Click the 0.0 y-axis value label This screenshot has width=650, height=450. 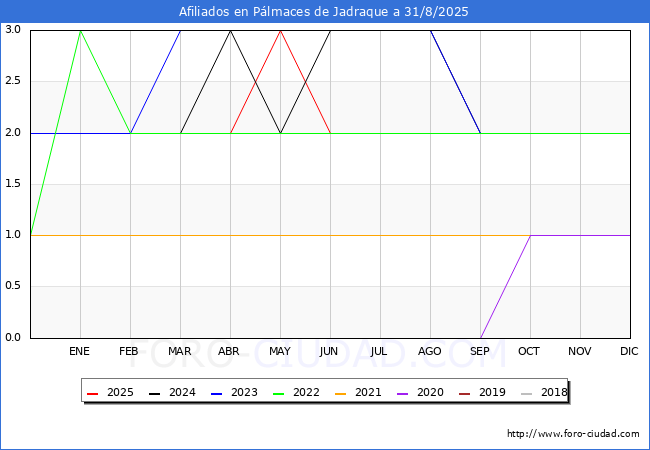click(x=13, y=337)
